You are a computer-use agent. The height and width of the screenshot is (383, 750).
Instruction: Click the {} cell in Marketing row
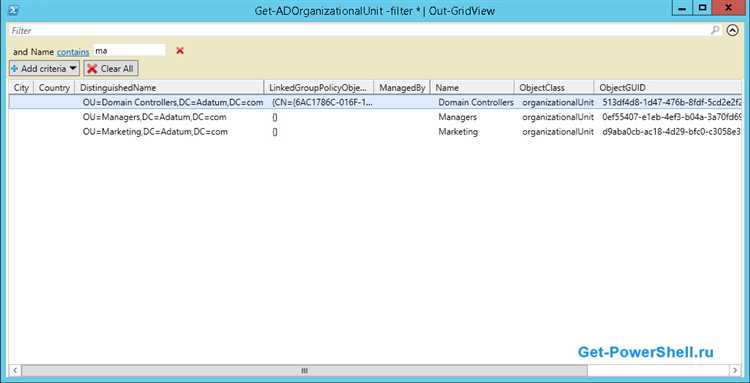275,131
